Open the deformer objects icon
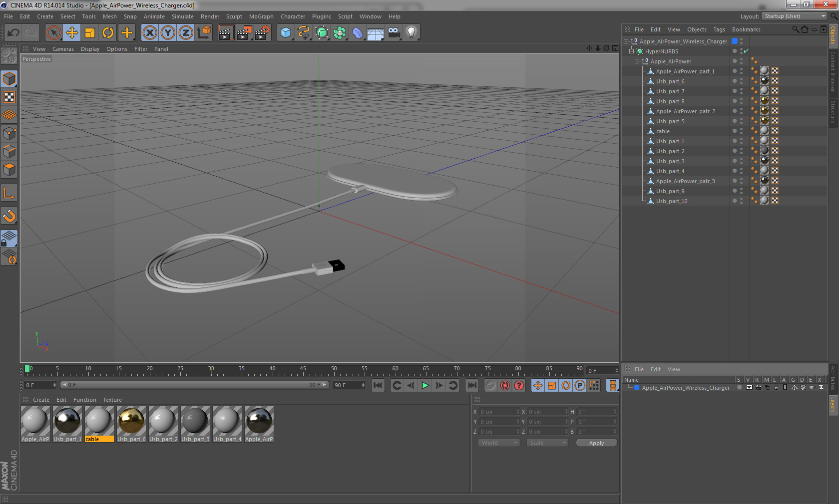The width and height of the screenshot is (839, 504). tap(358, 33)
